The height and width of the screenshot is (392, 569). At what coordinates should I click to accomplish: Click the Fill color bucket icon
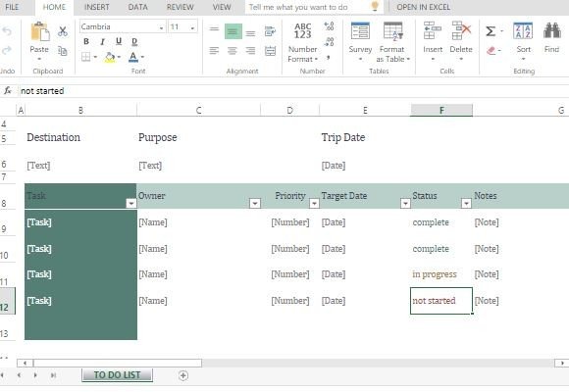point(110,57)
